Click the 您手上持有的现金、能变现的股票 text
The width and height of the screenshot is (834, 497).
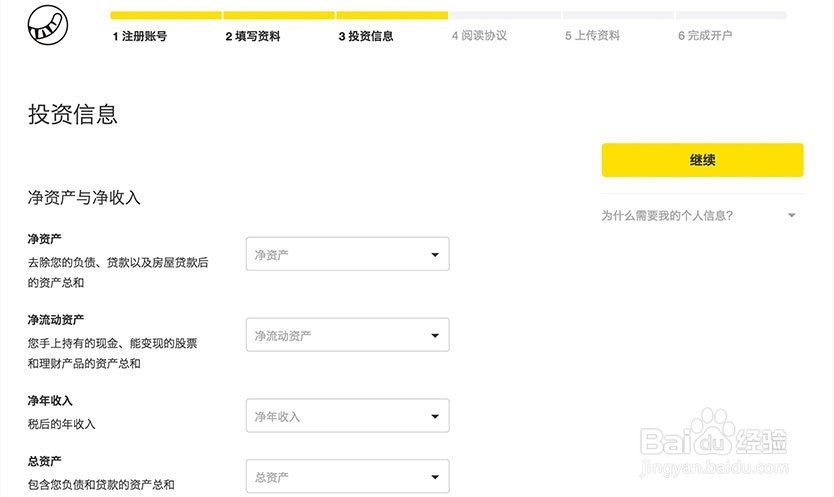click(113, 343)
